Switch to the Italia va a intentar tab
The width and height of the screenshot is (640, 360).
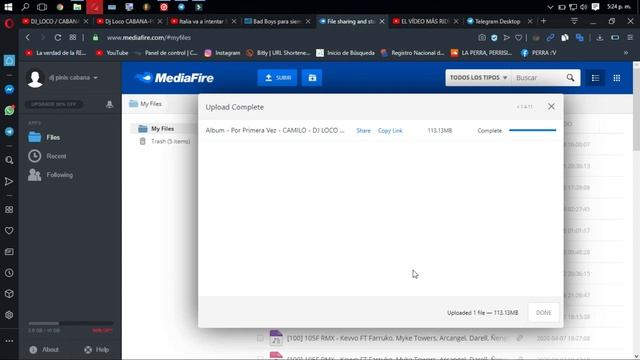pos(203,21)
